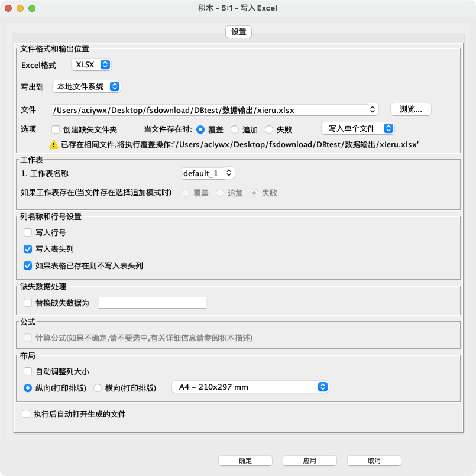
Task: Click the 应用 button
Action: pos(310,461)
